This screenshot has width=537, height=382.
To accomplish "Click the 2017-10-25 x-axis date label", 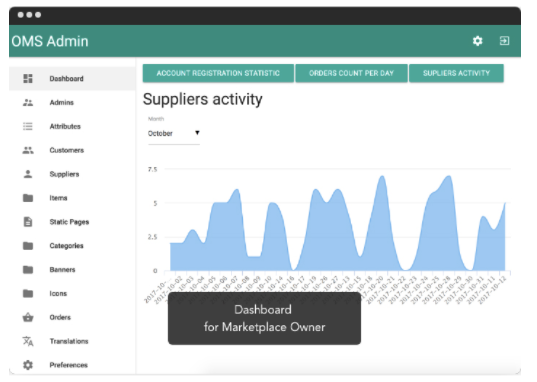I will (425, 289).
